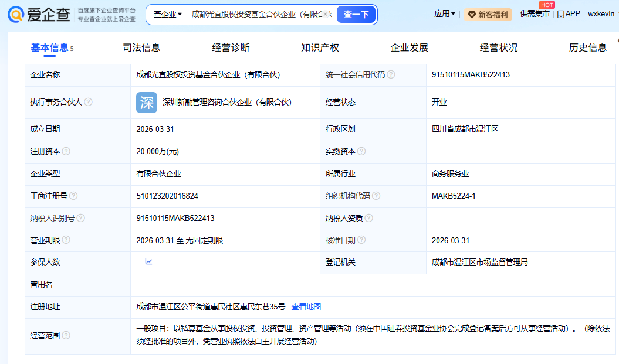The height and width of the screenshot is (364, 619).
Task: Click the blue 深 partner avatar icon
Action: pos(147,103)
